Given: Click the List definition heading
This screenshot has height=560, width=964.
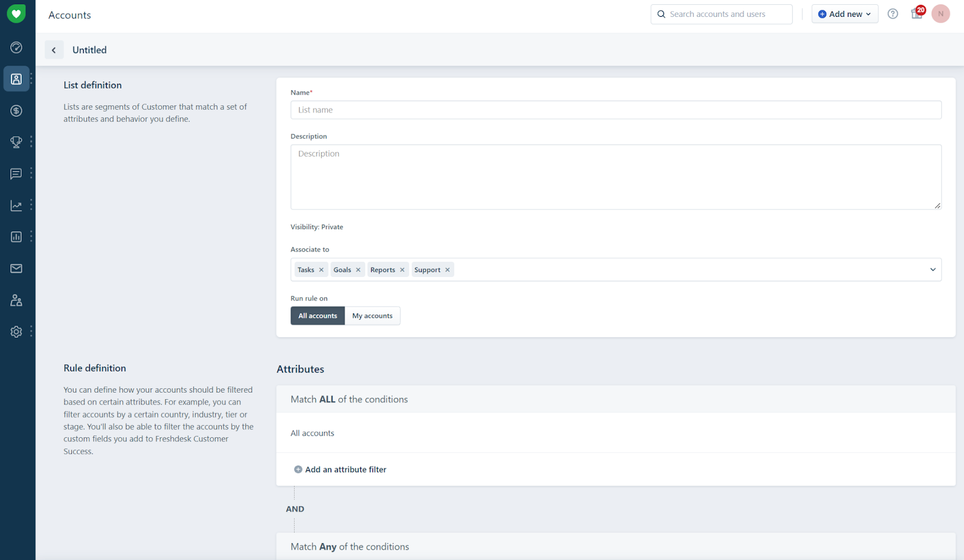Looking at the screenshot, I should [x=93, y=85].
